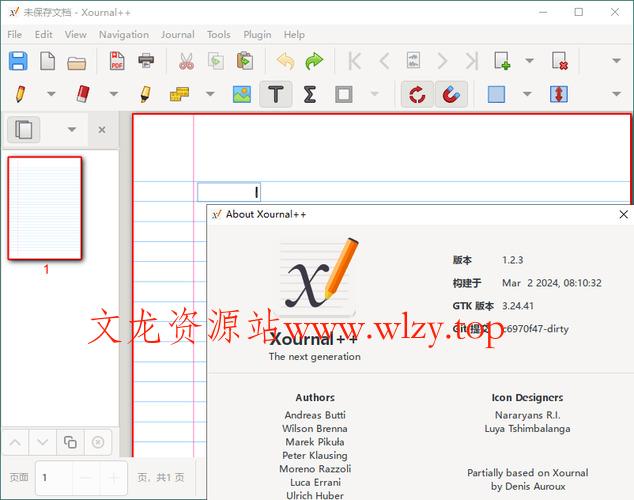
Task: Paste from clipboard
Action: click(x=245, y=61)
